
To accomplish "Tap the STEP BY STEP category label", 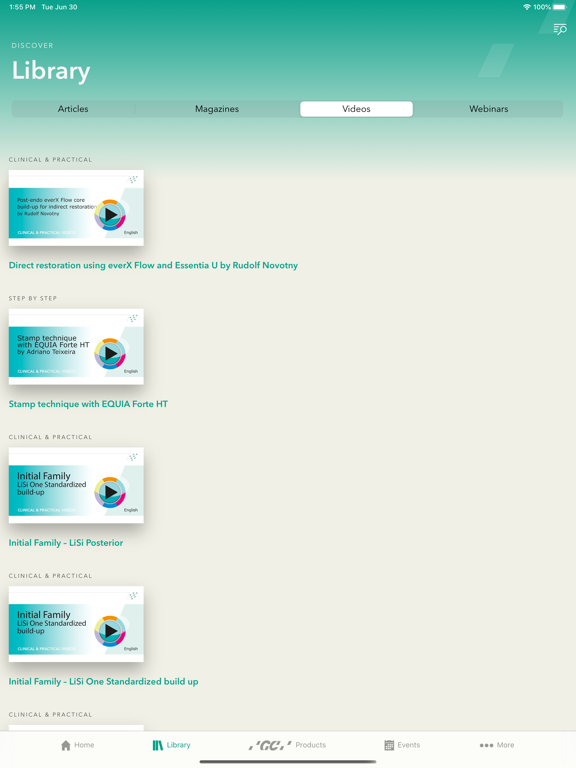I will point(33,298).
